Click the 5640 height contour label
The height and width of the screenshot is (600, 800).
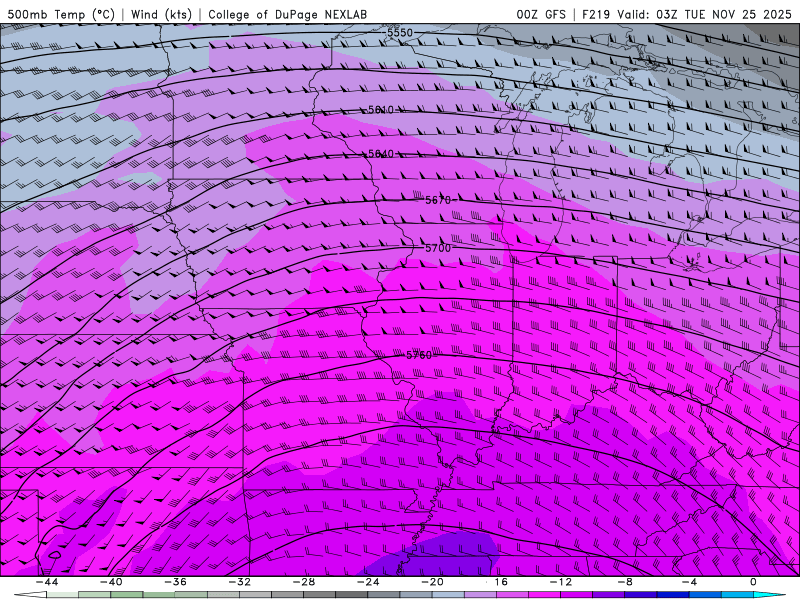[381, 154]
